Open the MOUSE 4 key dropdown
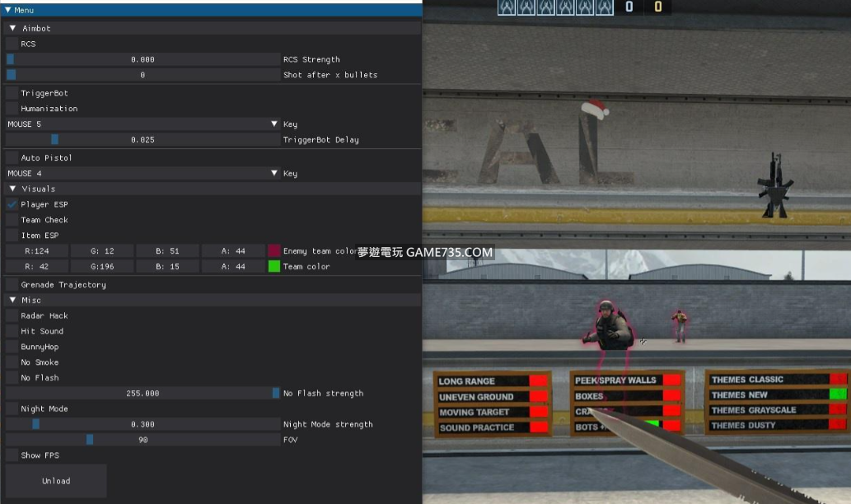Image resolution: width=851 pixels, height=504 pixels. coord(274,174)
